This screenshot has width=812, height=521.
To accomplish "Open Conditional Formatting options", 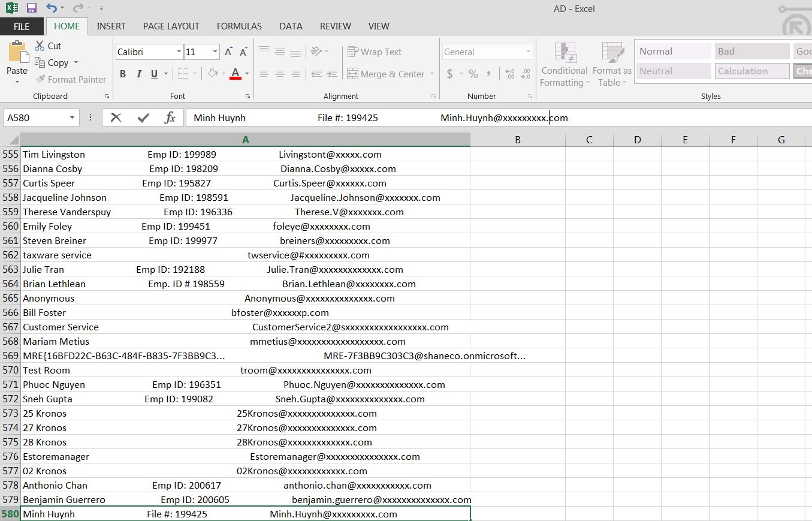I will click(564, 64).
